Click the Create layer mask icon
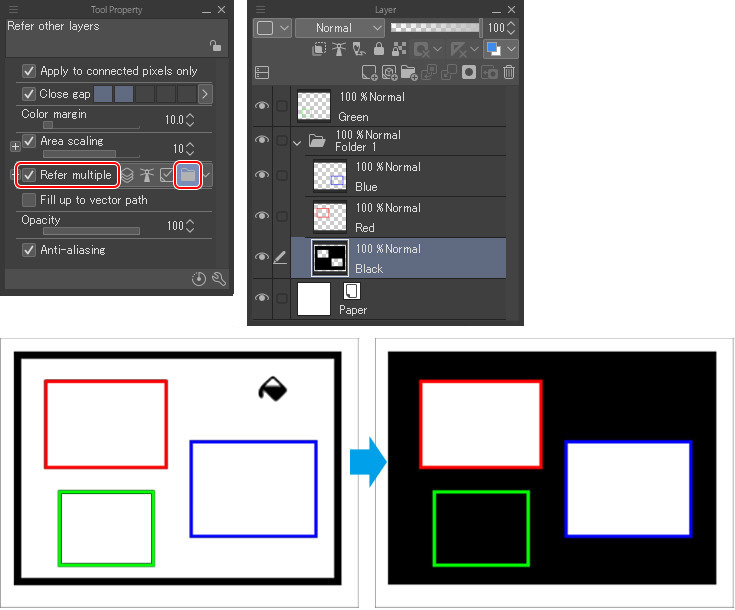735x610 pixels. tap(469, 73)
